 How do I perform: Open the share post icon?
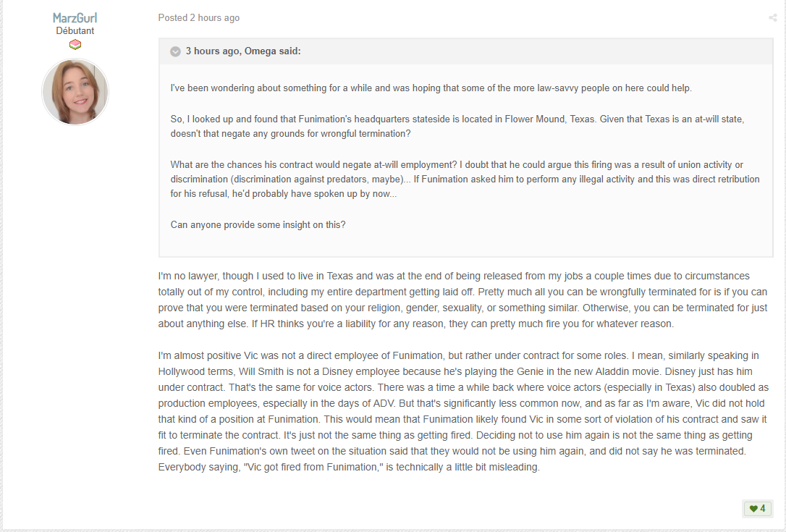(x=772, y=18)
